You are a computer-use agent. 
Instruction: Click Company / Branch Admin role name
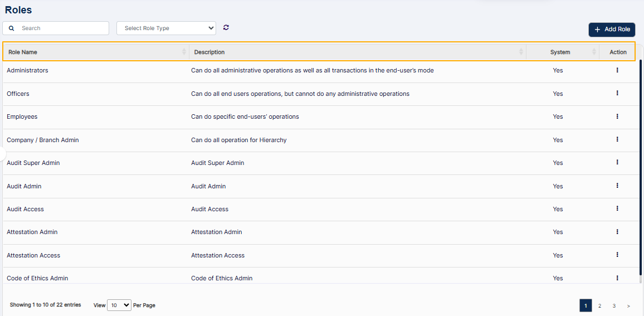pyautogui.click(x=43, y=140)
